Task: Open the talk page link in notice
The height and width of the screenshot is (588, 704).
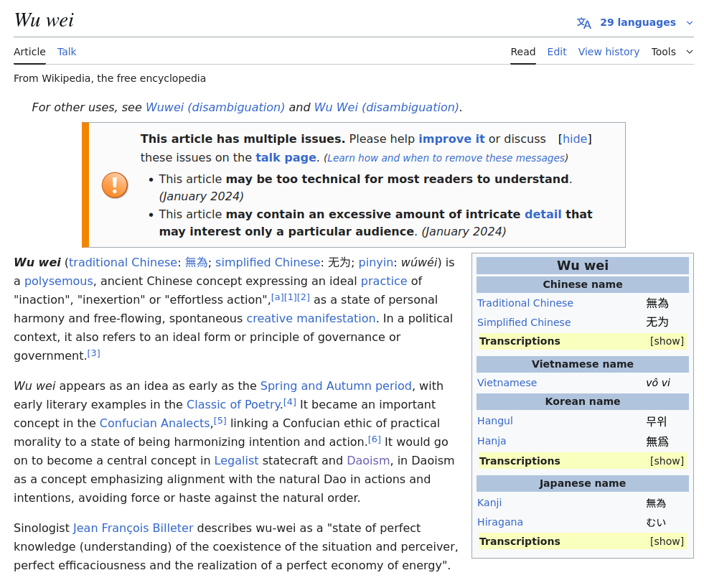Action: tap(286, 157)
